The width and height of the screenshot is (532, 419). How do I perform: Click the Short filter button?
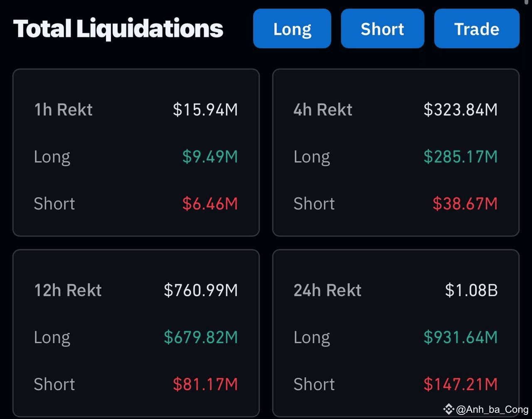click(x=382, y=28)
